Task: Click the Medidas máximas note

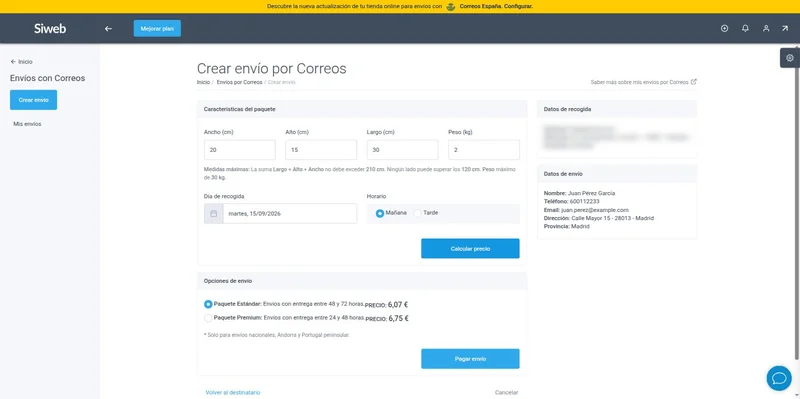Action: coord(360,173)
